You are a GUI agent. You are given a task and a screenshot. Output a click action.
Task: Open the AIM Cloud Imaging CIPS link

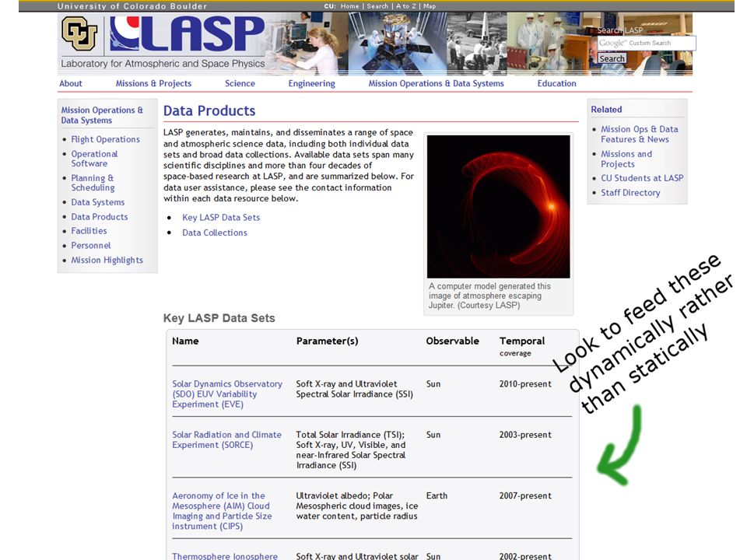coord(222,511)
